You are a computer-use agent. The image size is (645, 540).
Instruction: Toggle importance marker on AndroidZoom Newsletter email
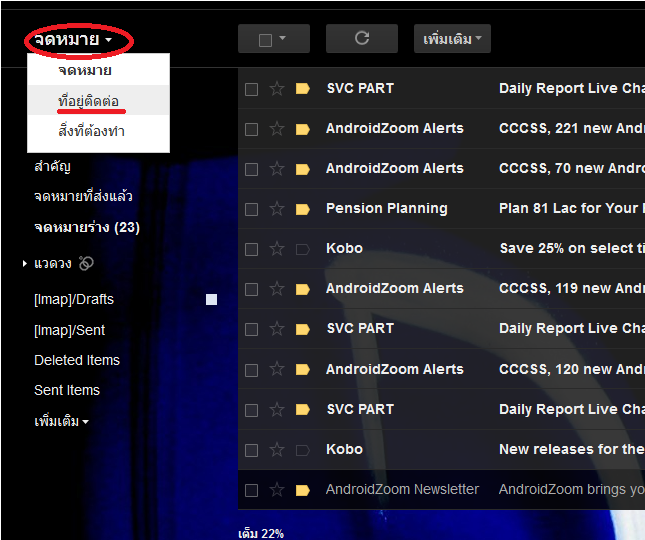tap(303, 490)
